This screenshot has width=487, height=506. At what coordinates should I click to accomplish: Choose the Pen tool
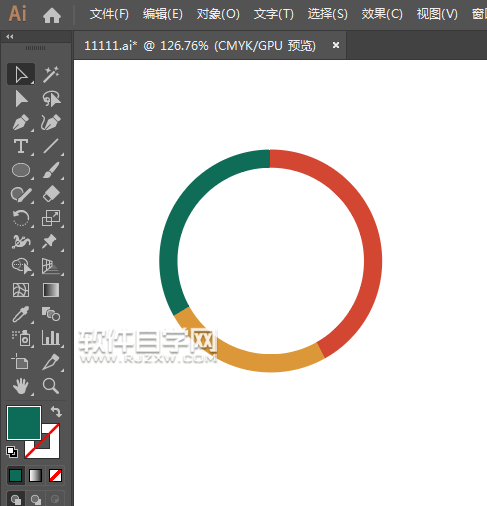coord(21,122)
